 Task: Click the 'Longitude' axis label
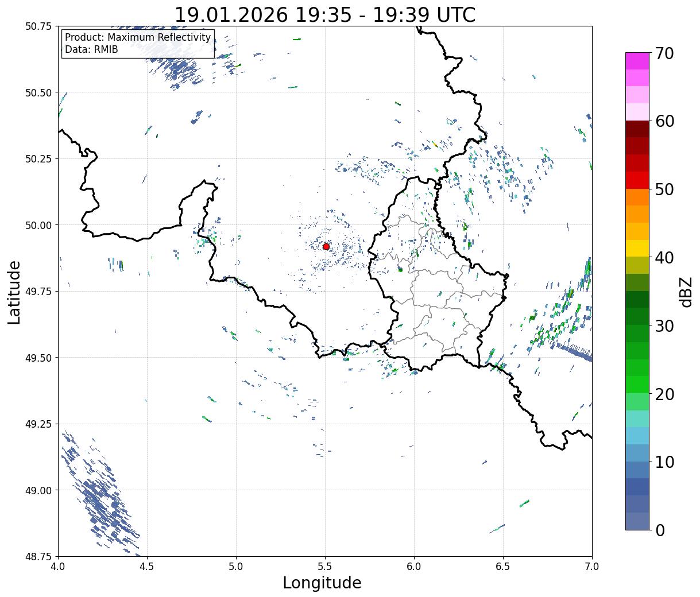click(x=322, y=583)
